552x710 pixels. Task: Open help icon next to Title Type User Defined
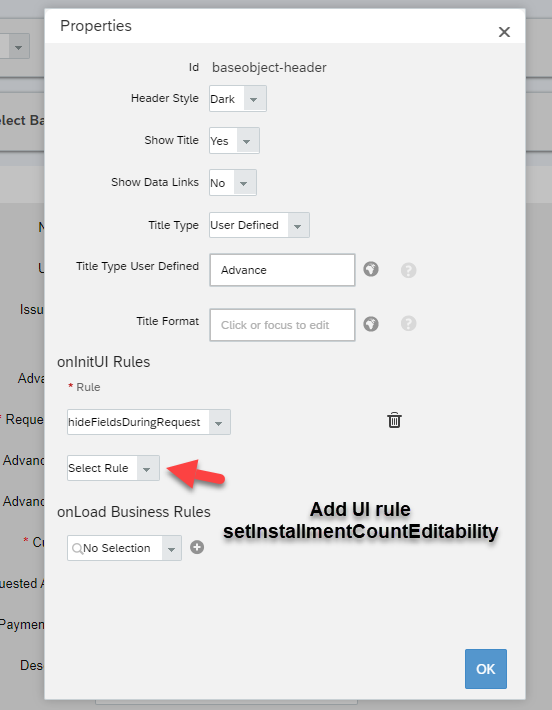[408, 270]
